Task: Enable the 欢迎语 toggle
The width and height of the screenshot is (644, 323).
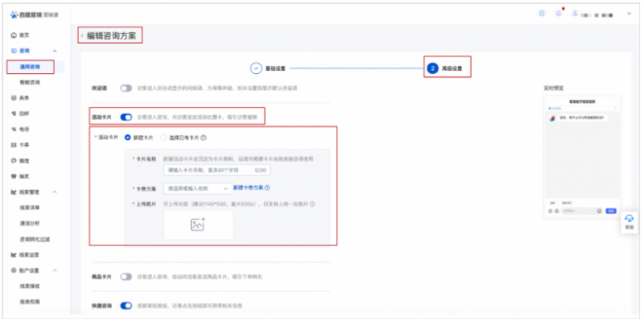Action: click(x=126, y=88)
